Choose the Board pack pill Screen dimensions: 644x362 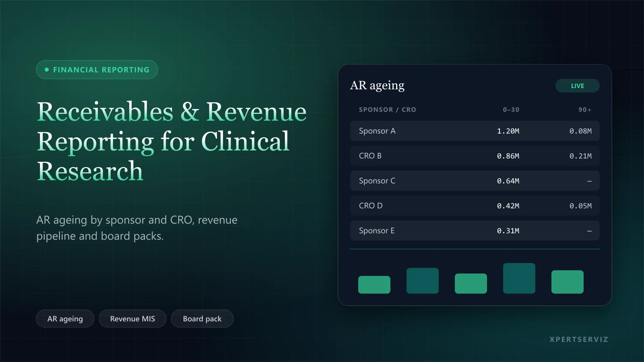[x=202, y=319]
